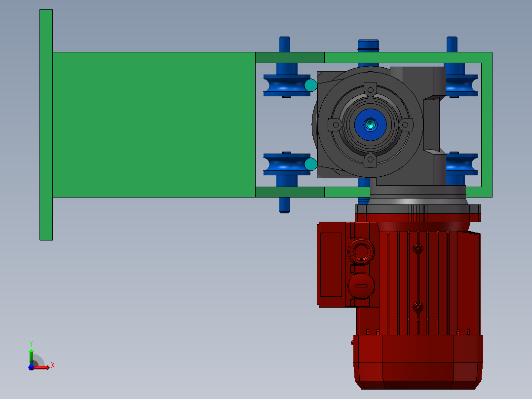Select the blue hub at gearbox center
The image size is (532, 399).
click(371, 124)
